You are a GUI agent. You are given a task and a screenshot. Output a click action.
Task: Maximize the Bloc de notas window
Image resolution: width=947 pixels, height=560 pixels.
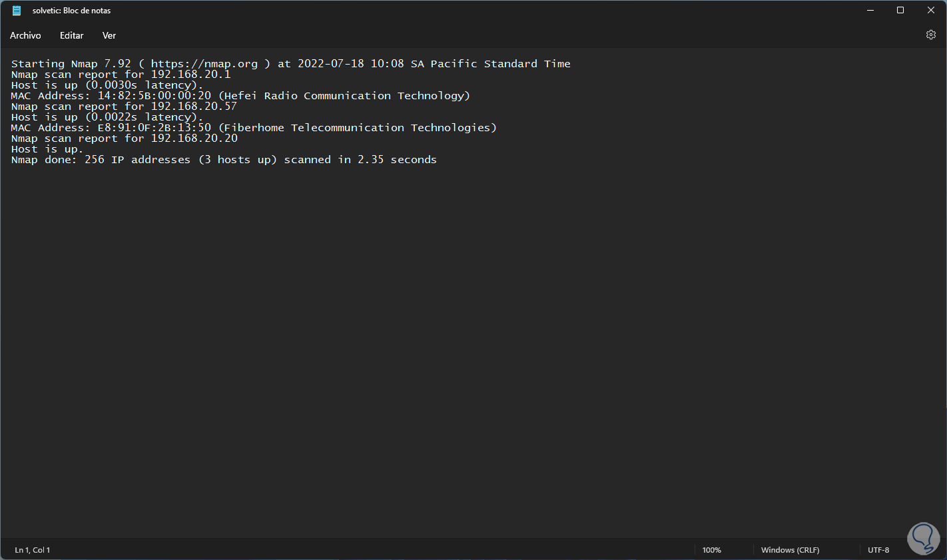900,10
